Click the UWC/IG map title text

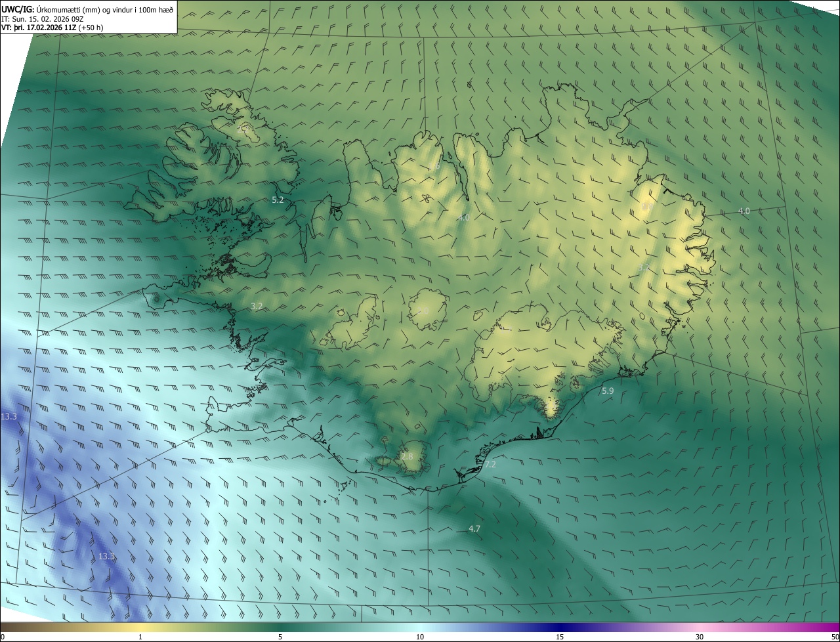coord(87,9)
